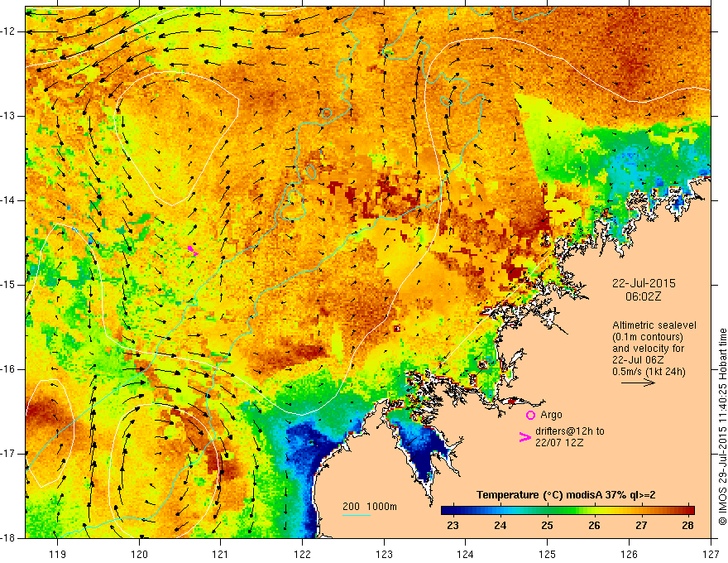Click the dark red end of colorbar
This screenshot has width=728, height=563.
pos(690,511)
